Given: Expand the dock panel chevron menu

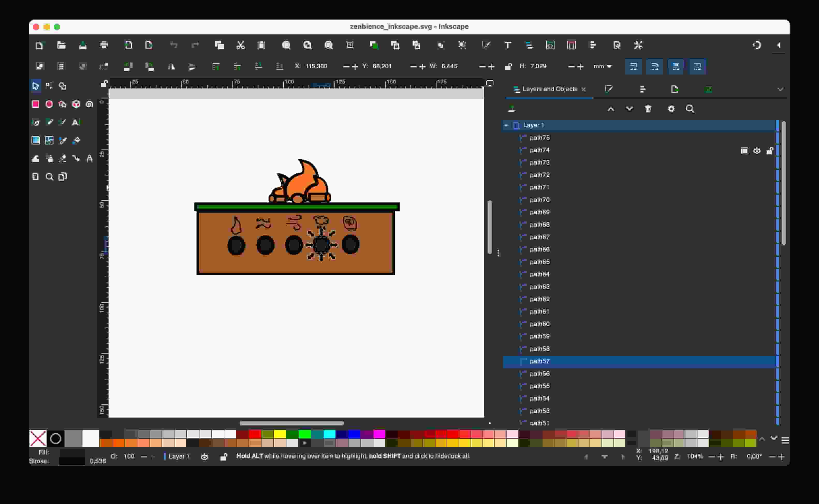Looking at the screenshot, I should coord(780,89).
